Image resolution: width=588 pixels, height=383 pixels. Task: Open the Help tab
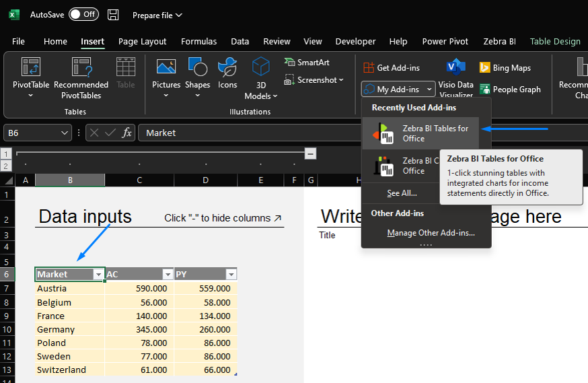(x=398, y=41)
